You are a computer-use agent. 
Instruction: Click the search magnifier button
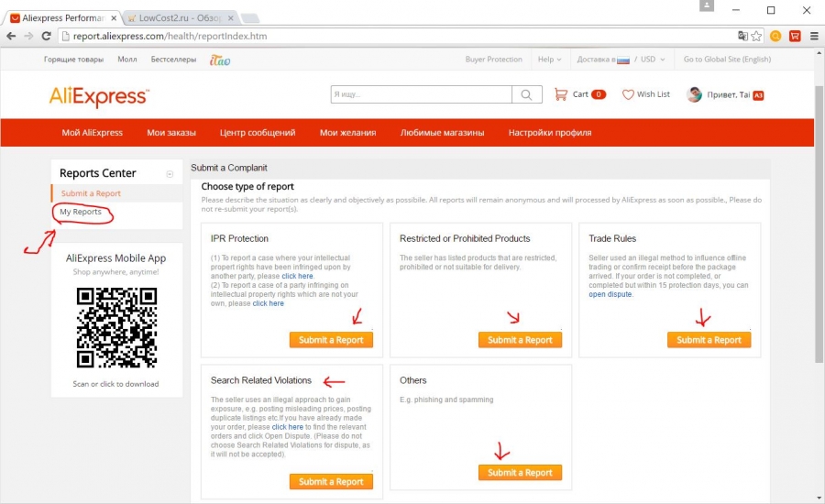coord(527,94)
